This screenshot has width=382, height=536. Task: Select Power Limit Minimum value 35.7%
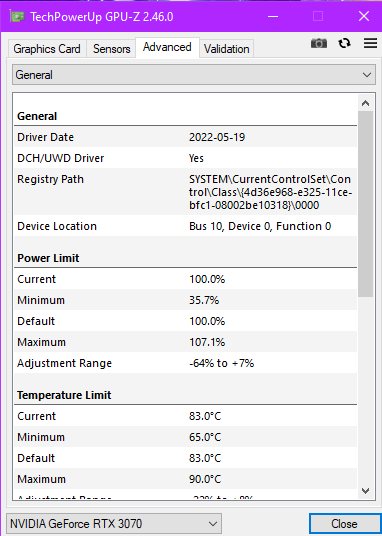(204, 300)
